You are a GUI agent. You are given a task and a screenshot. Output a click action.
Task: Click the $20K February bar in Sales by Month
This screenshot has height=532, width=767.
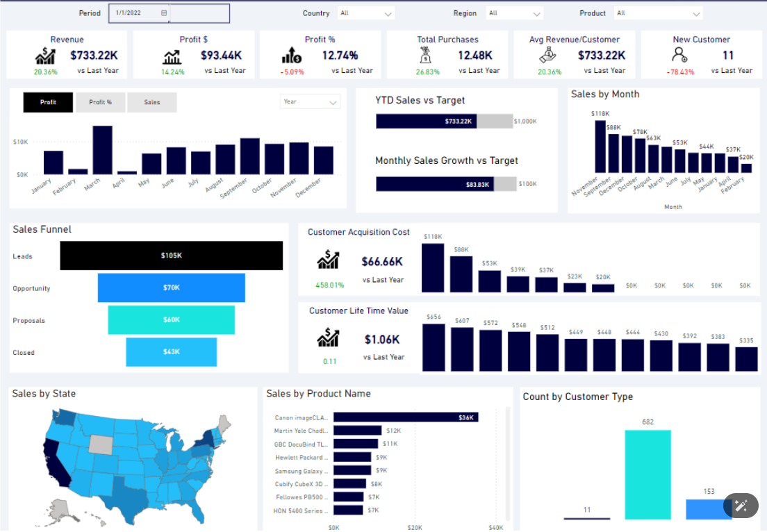746,168
